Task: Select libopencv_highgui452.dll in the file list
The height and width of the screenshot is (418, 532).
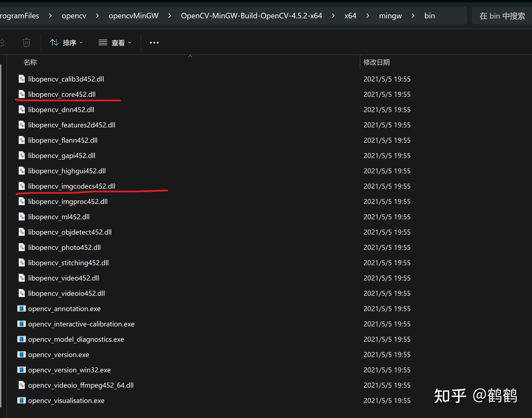Action: click(x=67, y=171)
